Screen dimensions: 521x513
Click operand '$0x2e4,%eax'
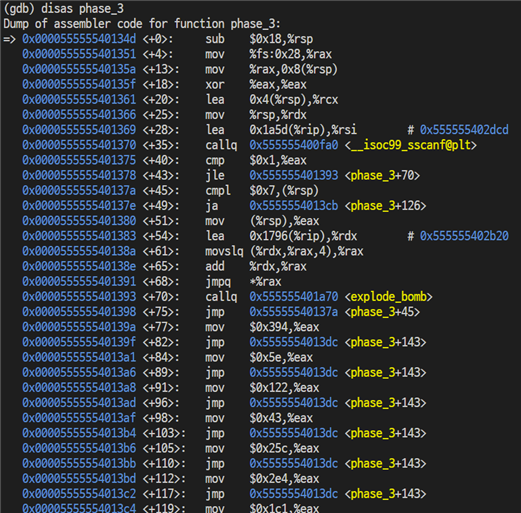pyautogui.click(x=284, y=479)
